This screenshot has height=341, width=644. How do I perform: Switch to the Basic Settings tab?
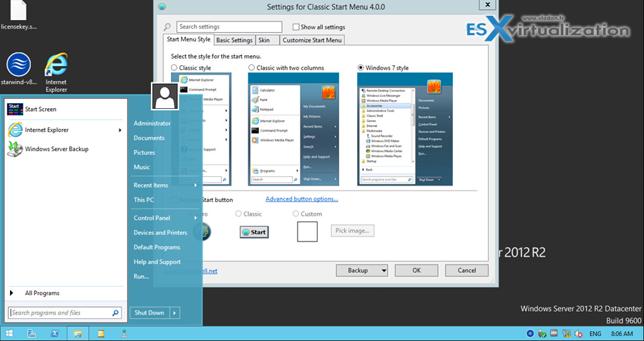[234, 40]
